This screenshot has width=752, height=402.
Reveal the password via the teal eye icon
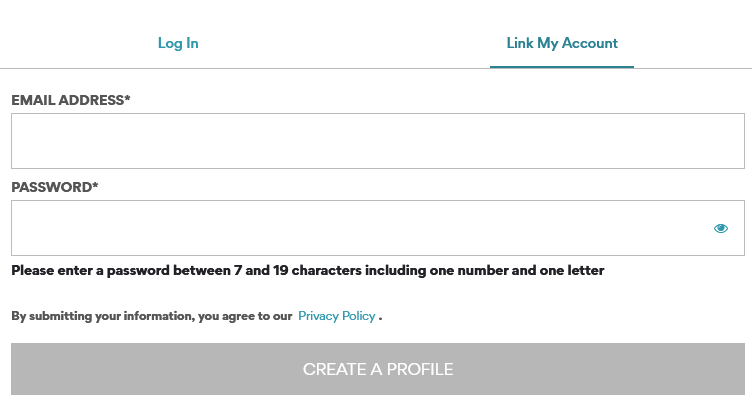pos(721,228)
